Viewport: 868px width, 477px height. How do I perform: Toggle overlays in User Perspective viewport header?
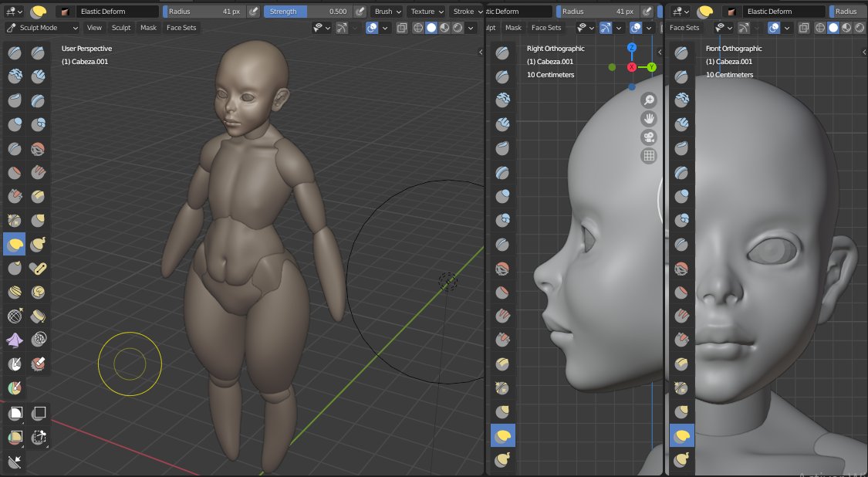(372, 28)
